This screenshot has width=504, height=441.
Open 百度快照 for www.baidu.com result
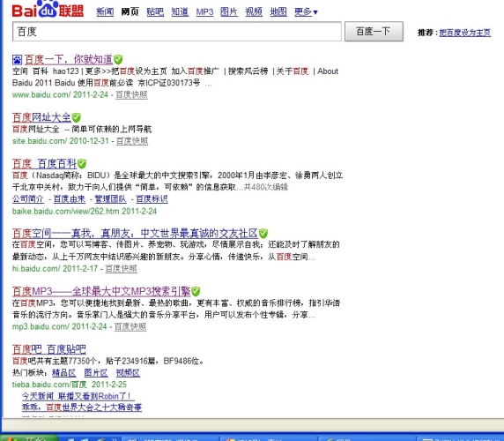point(131,94)
